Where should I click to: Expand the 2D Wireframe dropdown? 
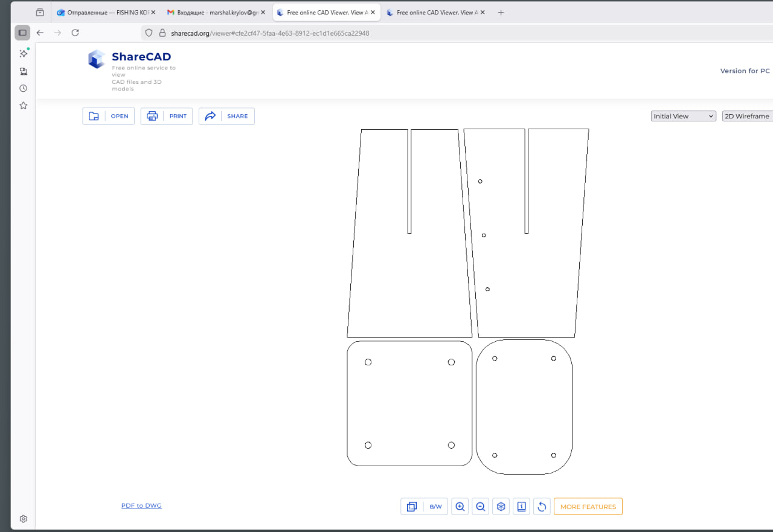tap(747, 116)
